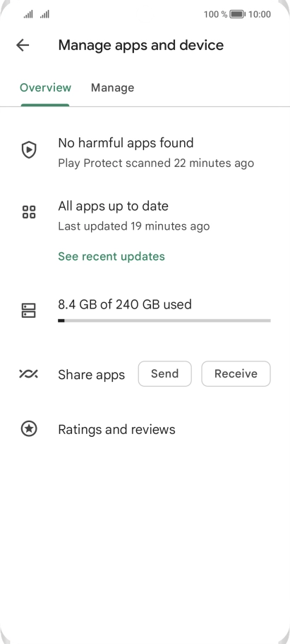Click the second signal strength icon

pos(44,15)
